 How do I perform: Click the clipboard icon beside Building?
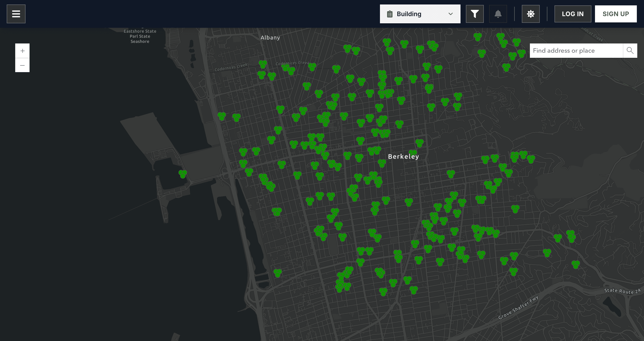390,14
